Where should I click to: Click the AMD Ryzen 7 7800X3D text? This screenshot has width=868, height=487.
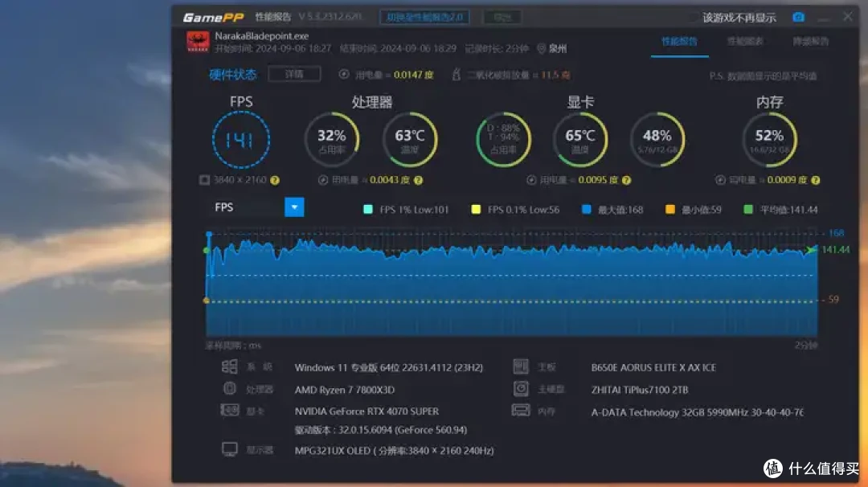tap(345, 390)
